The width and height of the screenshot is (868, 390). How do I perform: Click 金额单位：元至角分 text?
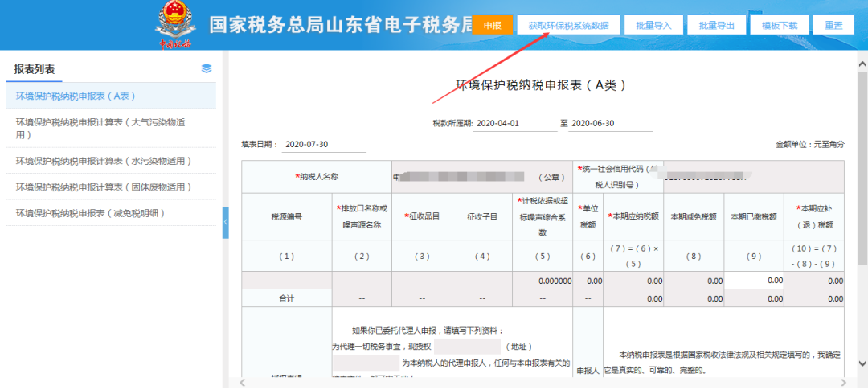[810, 144]
